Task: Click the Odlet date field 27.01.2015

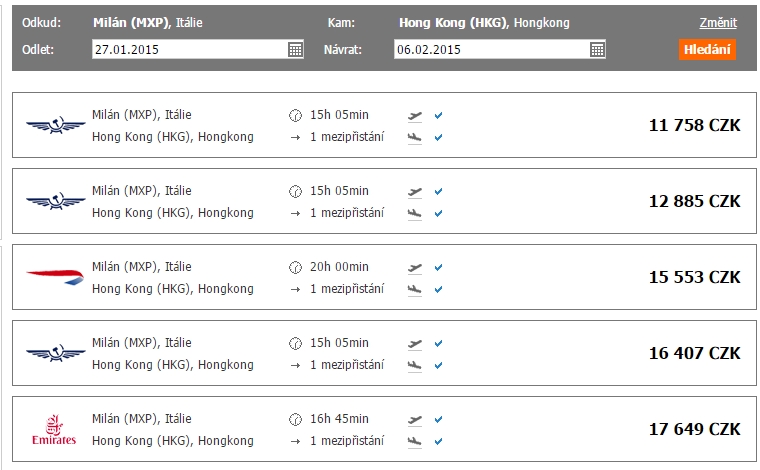Action: click(186, 49)
